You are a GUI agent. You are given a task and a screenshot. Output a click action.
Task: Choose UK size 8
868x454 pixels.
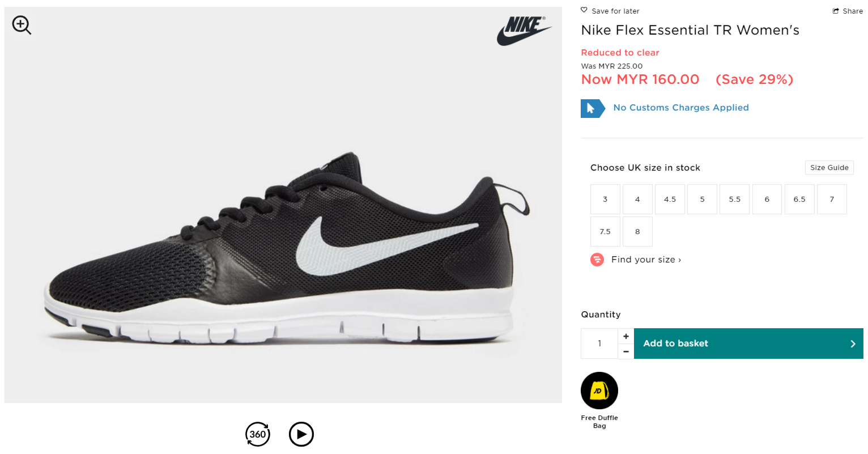637,232
